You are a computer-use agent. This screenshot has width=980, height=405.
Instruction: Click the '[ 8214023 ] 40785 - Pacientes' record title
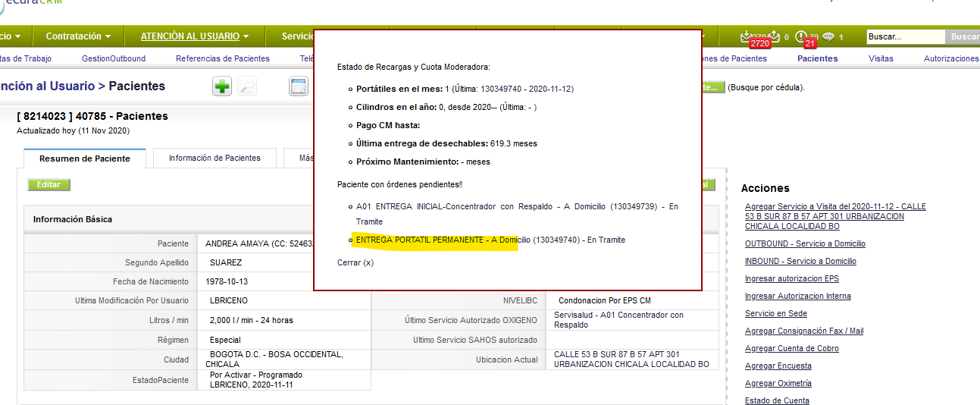click(92, 116)
